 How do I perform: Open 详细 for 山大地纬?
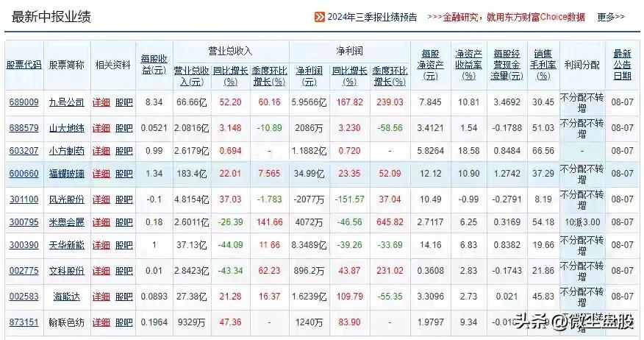tap(101, 128)
